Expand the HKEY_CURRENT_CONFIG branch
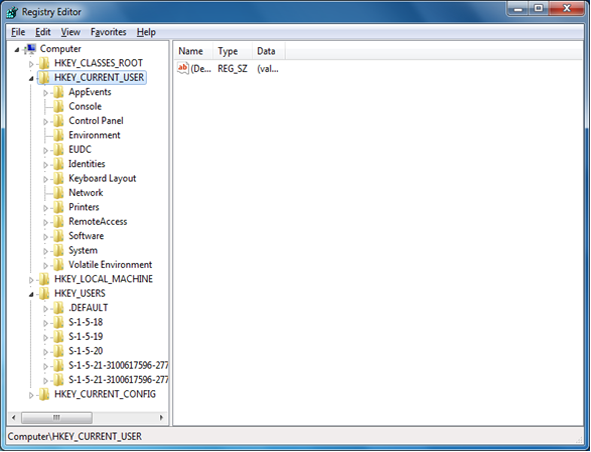591x452 pixels. pyautogui.click(x=31, y=395)
